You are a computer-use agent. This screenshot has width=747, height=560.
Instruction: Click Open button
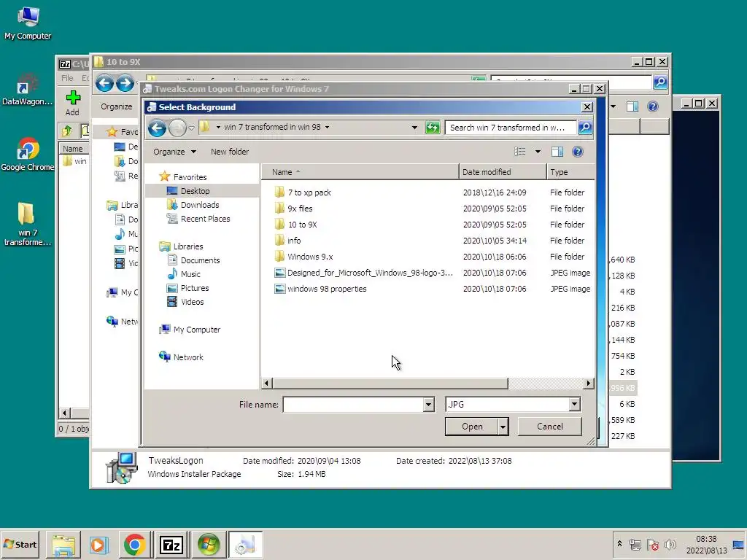click(x=472, y=427)
